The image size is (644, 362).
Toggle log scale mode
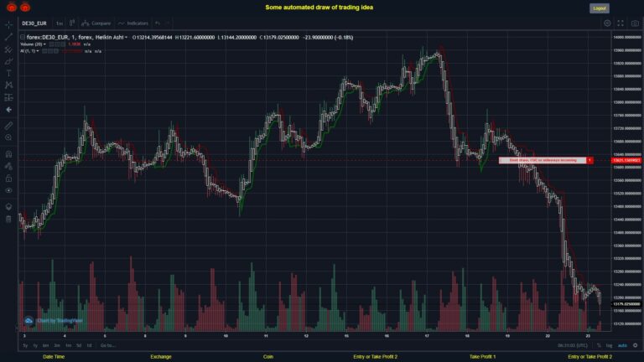coord(609,345)
